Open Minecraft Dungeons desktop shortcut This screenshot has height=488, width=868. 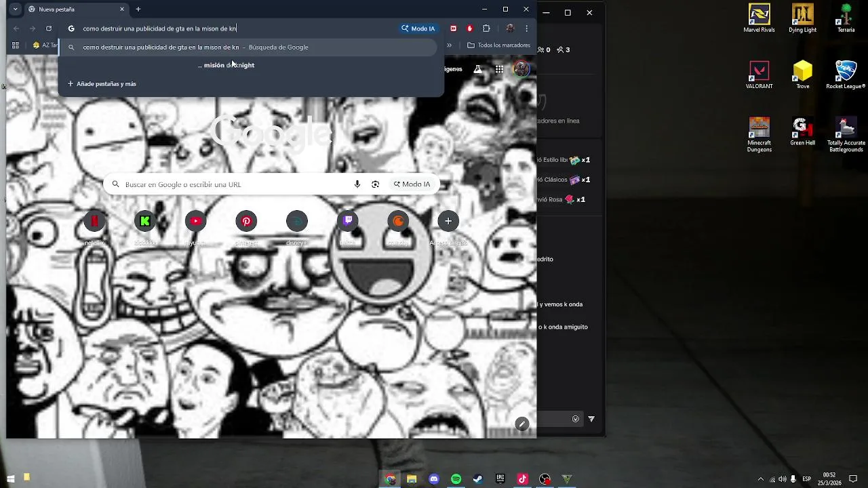(759, 134)
